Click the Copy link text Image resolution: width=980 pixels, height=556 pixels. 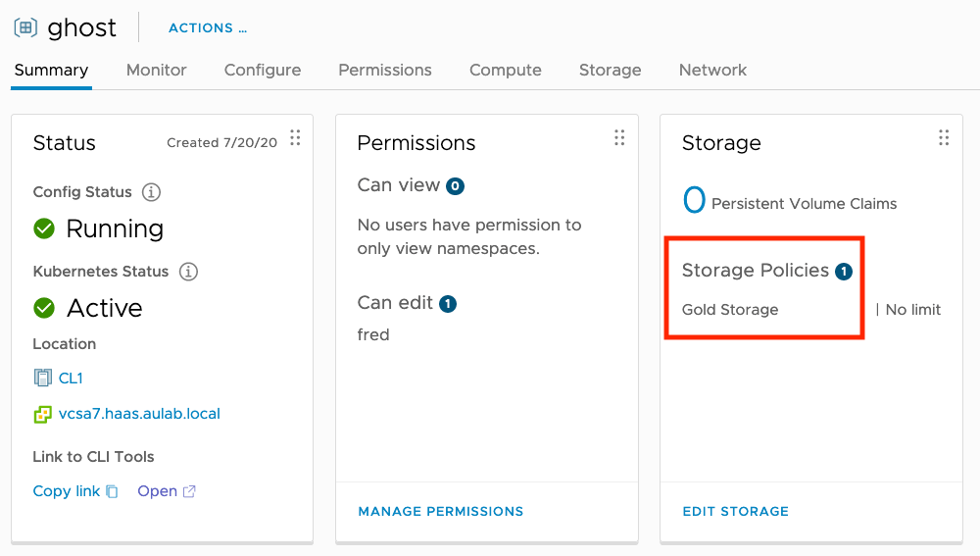[66, 491]
